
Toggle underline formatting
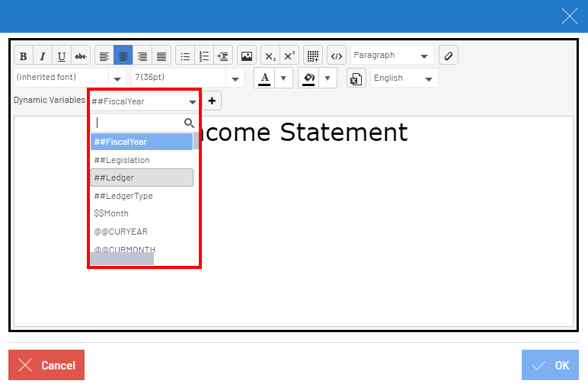coord(62,56)
